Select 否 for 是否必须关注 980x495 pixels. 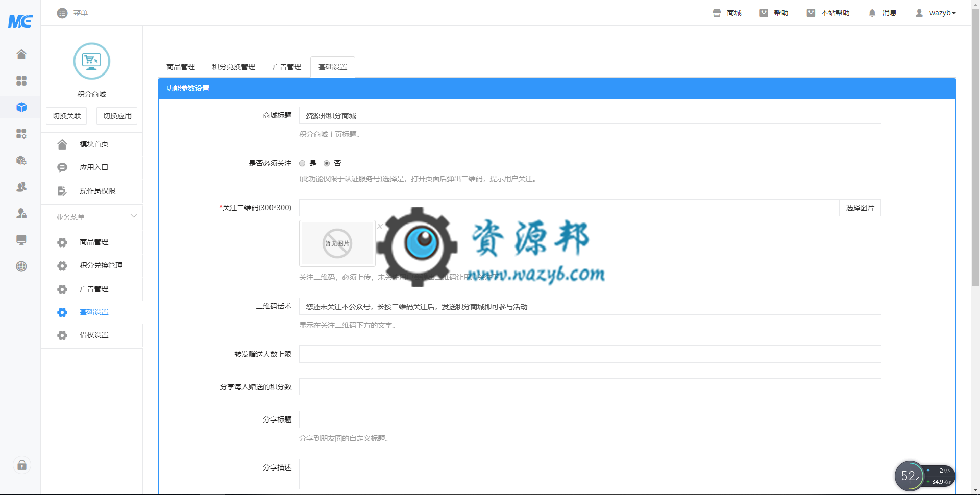[x=327, y=163]
